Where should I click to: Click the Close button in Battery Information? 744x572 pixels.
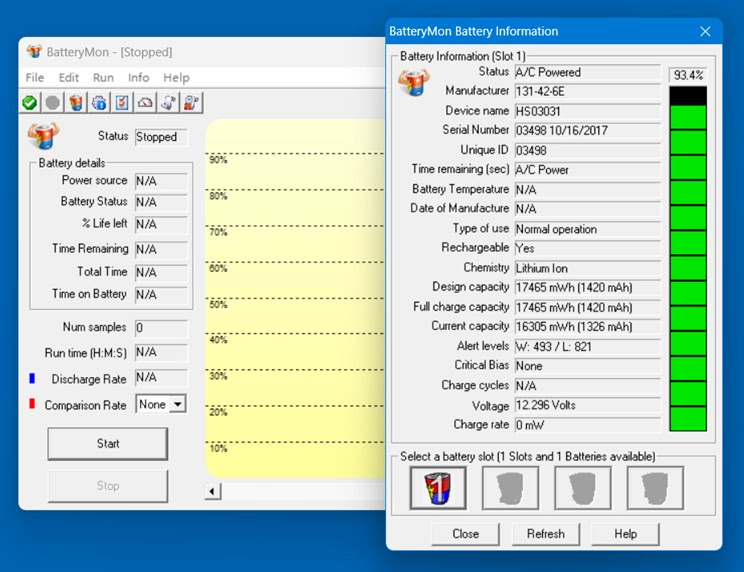pyautogui.click(x=465, y=534)
